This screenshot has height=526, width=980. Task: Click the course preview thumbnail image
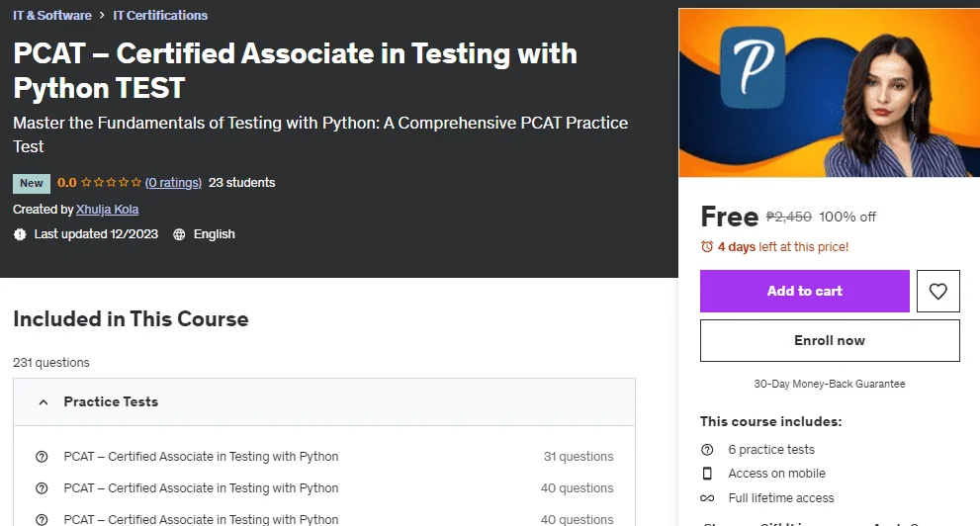pyautogui.click(x=830, y=93)
